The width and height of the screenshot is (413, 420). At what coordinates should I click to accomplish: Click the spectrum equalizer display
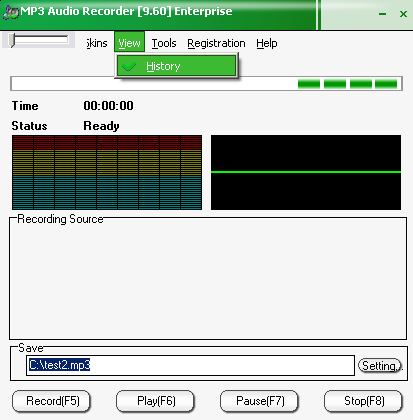click(107, 172)
